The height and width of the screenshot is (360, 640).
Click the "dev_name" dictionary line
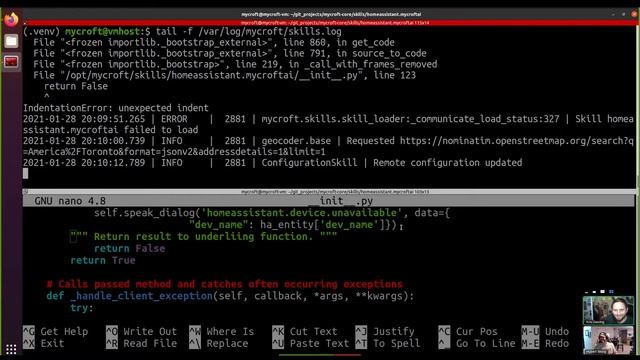(293, 225)
